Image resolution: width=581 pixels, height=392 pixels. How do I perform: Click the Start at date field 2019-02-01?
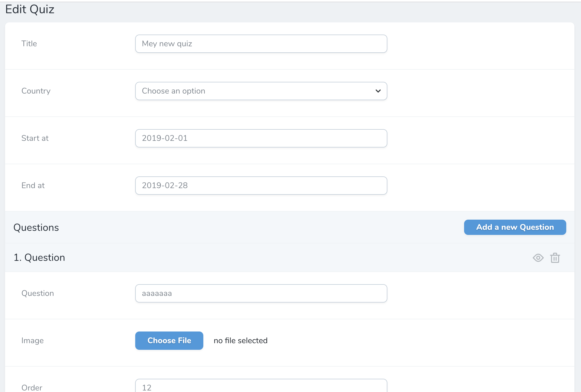tap(261, 138)
